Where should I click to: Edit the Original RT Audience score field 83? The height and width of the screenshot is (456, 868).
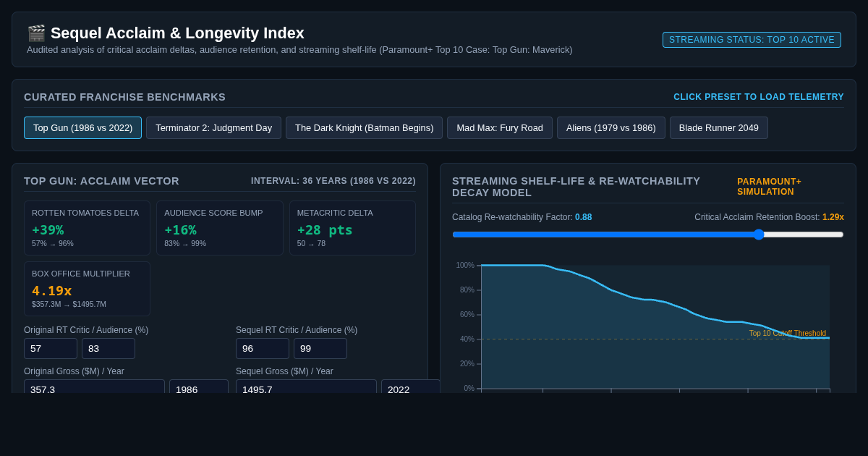(109, 349)
